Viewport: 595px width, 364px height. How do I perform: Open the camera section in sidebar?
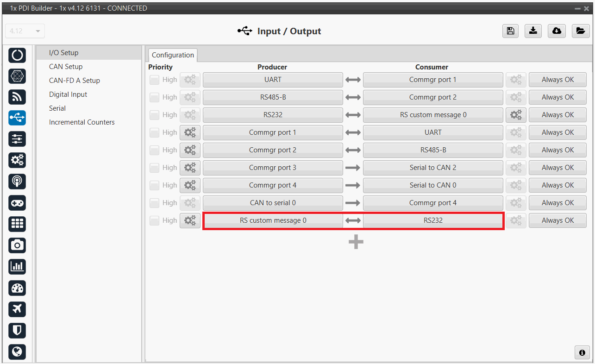click(x=17, y=245)
